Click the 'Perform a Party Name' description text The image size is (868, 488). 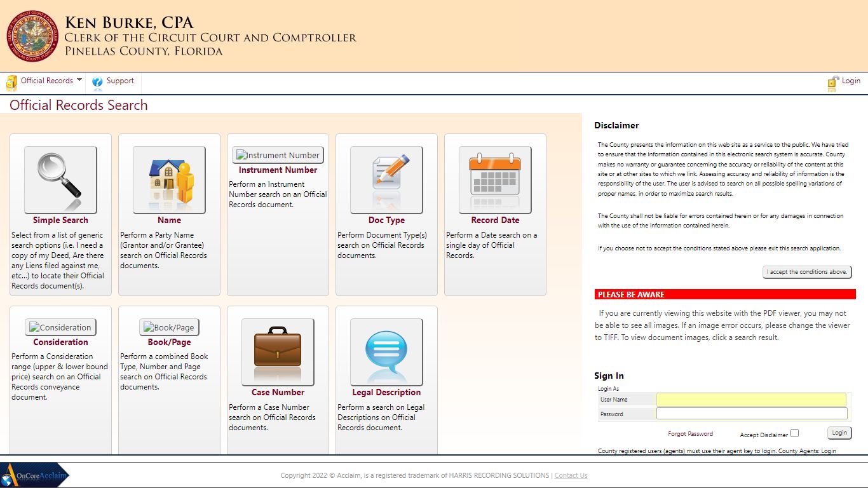coord(163,250)
